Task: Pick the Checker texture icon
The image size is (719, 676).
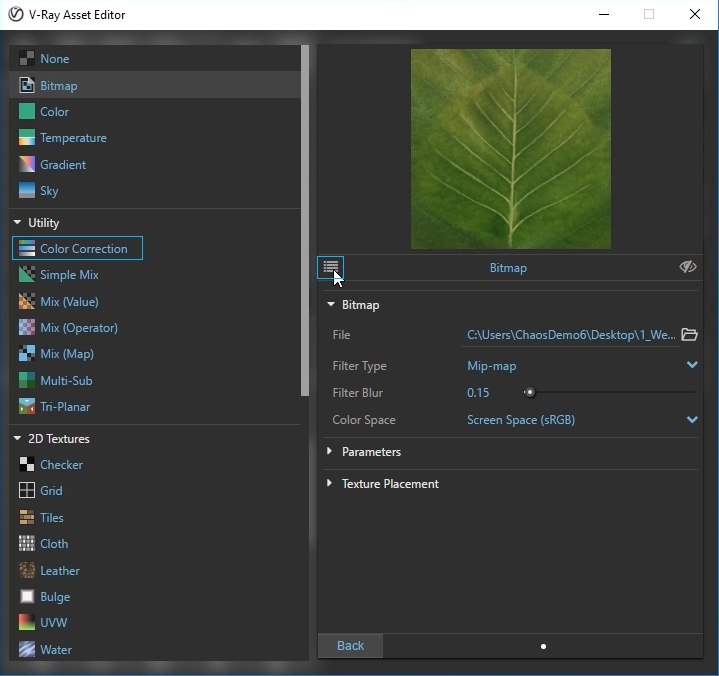Action: (x=27, y=465)
